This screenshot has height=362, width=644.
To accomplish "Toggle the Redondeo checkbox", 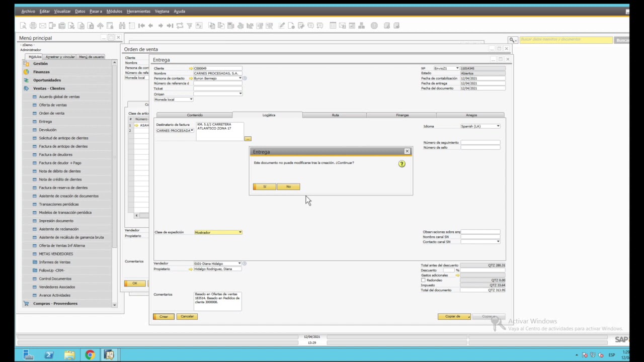I will [423, 280].
